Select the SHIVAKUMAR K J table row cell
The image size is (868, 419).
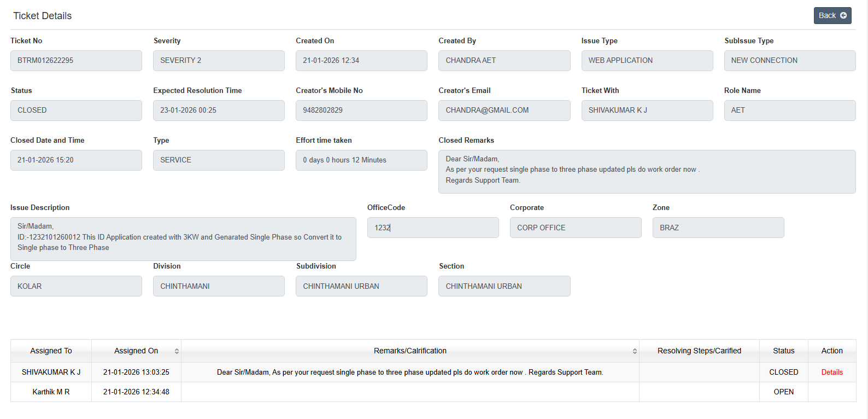[x=51, y=373]
